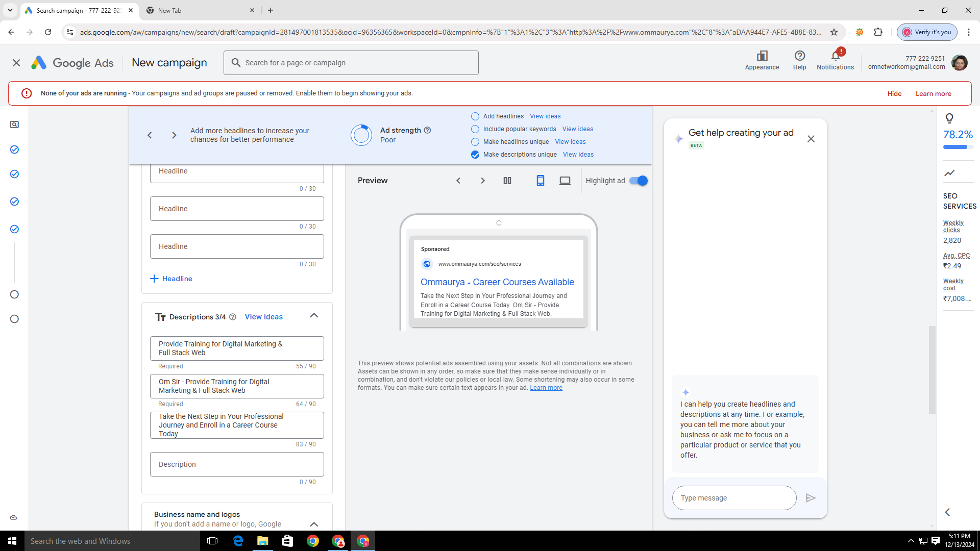Reload the Google Ads page
Image resolution: width=980 pixels, height=551 pixels.
[x=48, y=32]
